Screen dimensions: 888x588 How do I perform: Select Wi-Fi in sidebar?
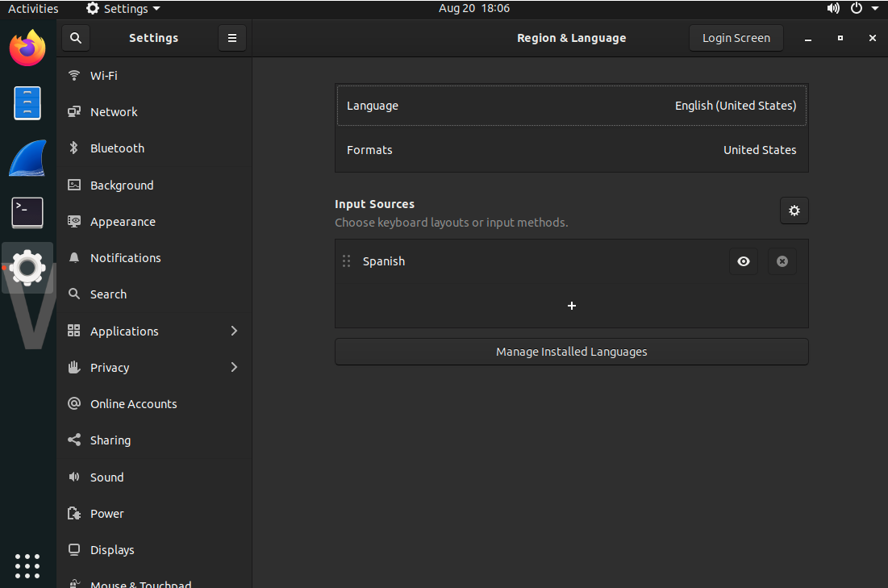coord(154,75)
